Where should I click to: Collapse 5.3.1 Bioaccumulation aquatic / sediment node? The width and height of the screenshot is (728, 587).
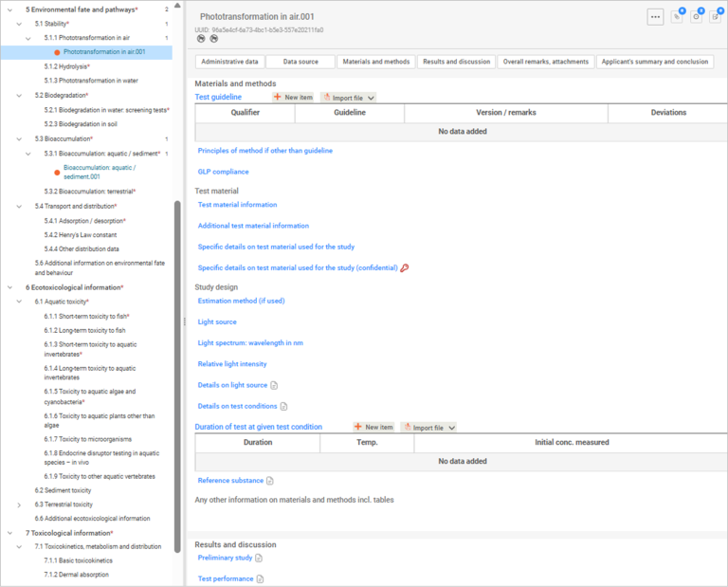(28, 154)
